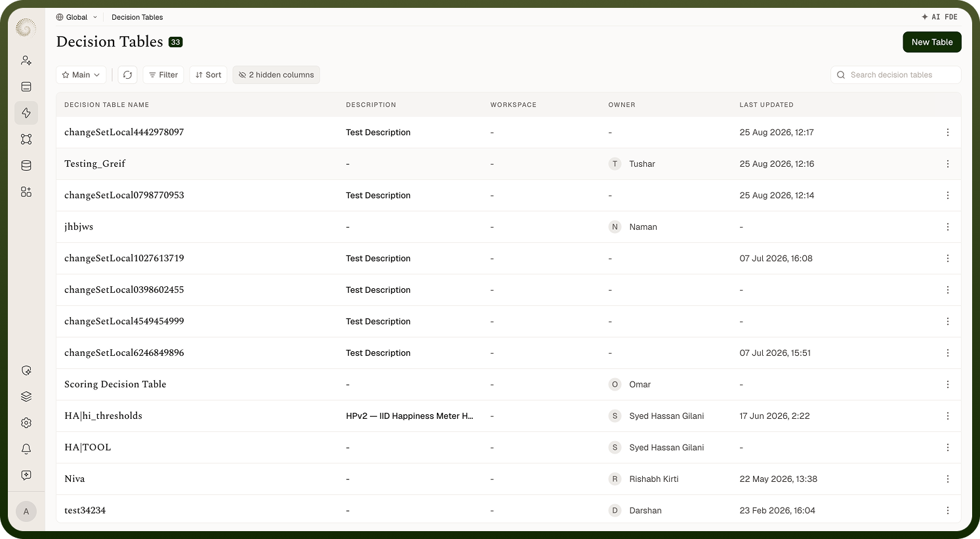Click the Filter option
This screenshot has width=980, height=539.
coord(163,75)
